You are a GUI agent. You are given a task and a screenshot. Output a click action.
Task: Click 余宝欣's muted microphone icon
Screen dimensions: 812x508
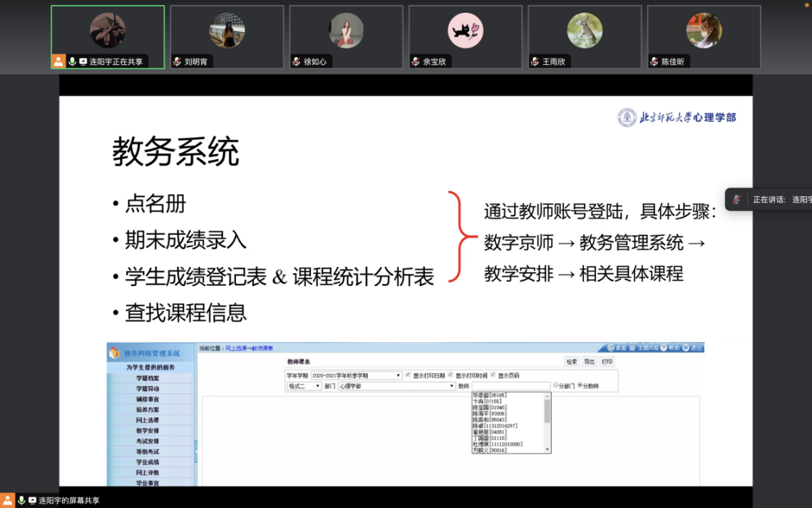tap(416, 62)
